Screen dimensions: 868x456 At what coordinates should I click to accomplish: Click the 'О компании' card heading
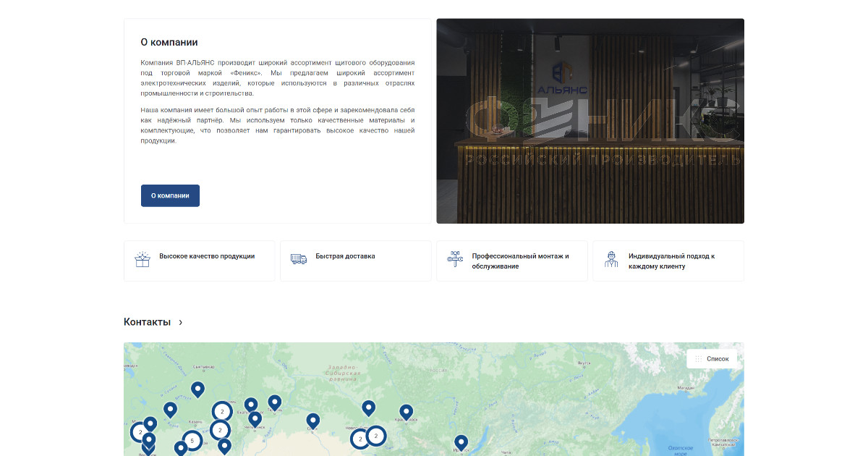[169, 43]
